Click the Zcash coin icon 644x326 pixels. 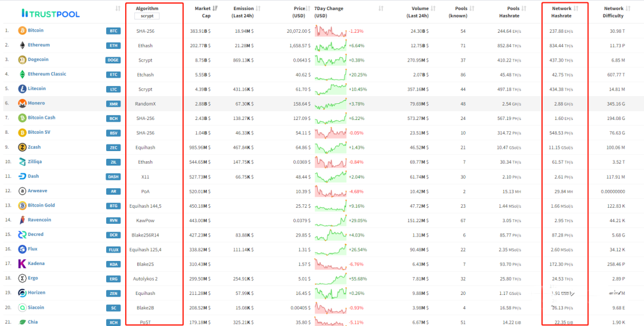point(22,147)
